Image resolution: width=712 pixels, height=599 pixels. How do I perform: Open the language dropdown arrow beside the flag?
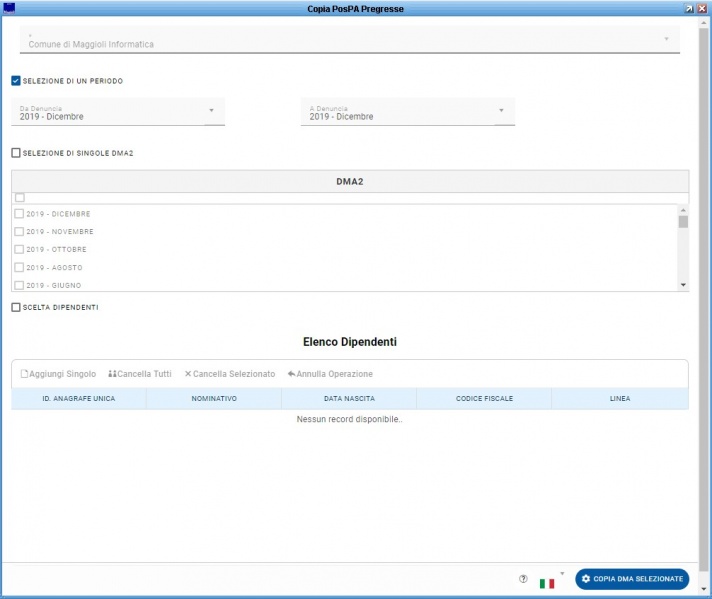pos(562,574)
